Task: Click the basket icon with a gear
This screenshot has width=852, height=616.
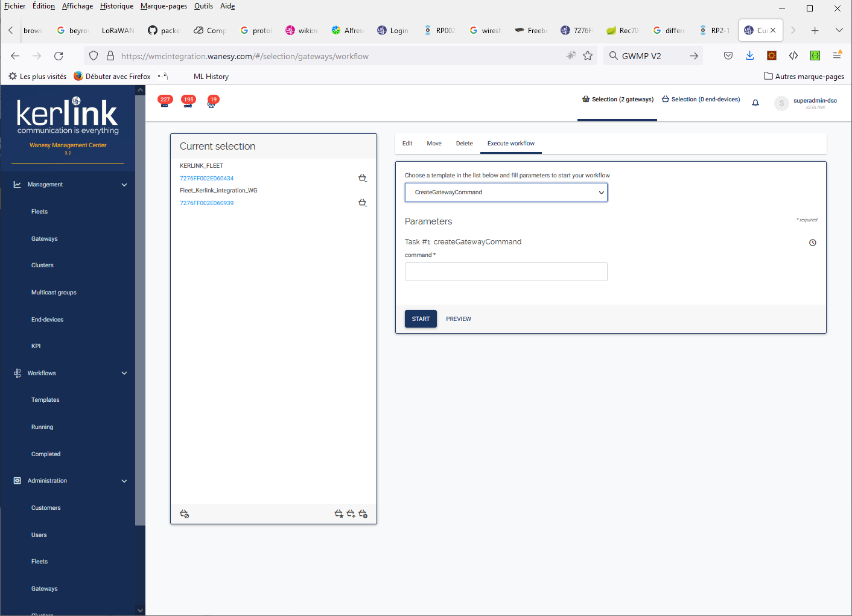Action: pyautogui.click(x=363, y=514)
